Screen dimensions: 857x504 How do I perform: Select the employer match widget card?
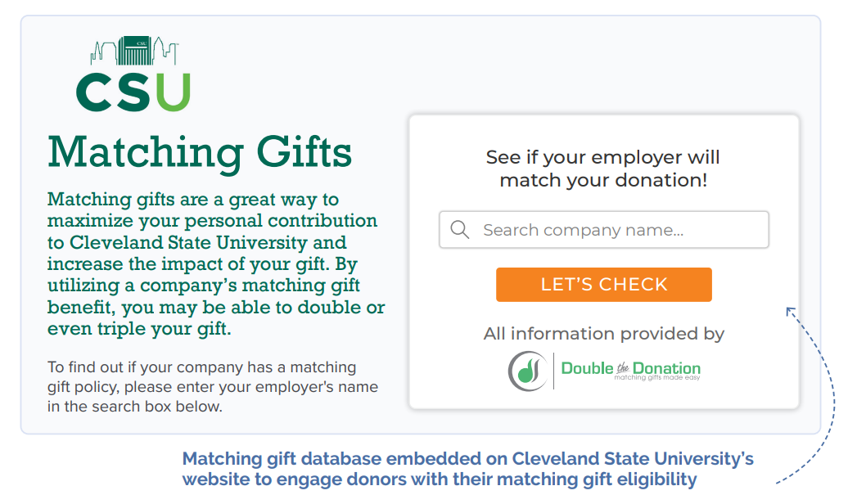coord(604,260)
